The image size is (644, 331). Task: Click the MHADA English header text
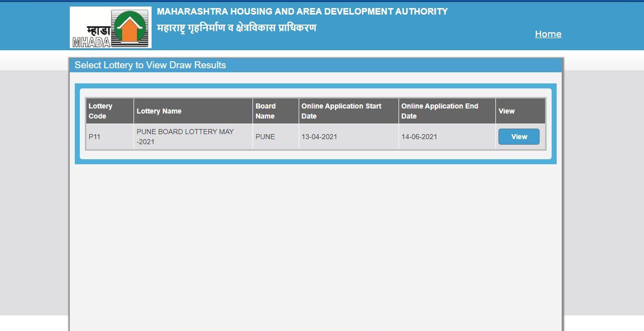click(x=301, y=11)
